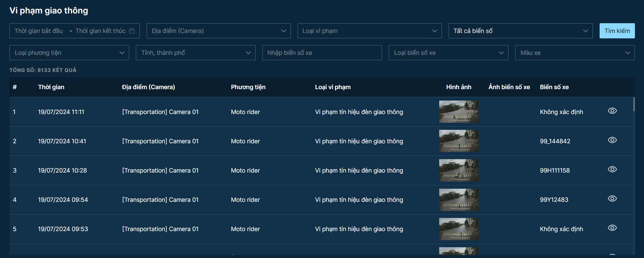Select the timestamp 19/07/2024 09:54

(x=63, y=200)
